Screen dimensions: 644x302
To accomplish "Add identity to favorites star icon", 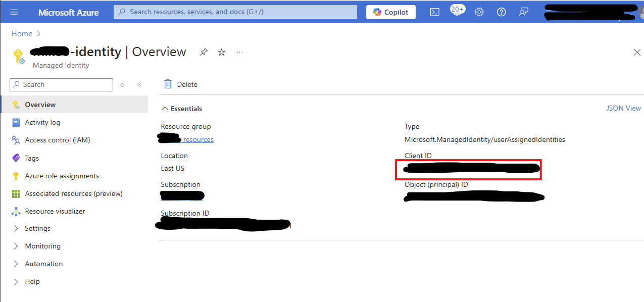I will click(222, 52).
